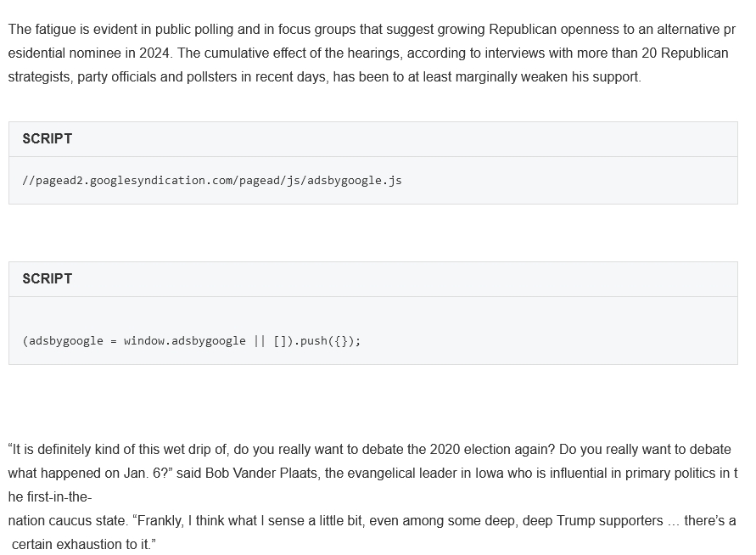Click the phrase 'certain exhaustion to it.'
Screen dimensions: 756x555
pos(83,544)
